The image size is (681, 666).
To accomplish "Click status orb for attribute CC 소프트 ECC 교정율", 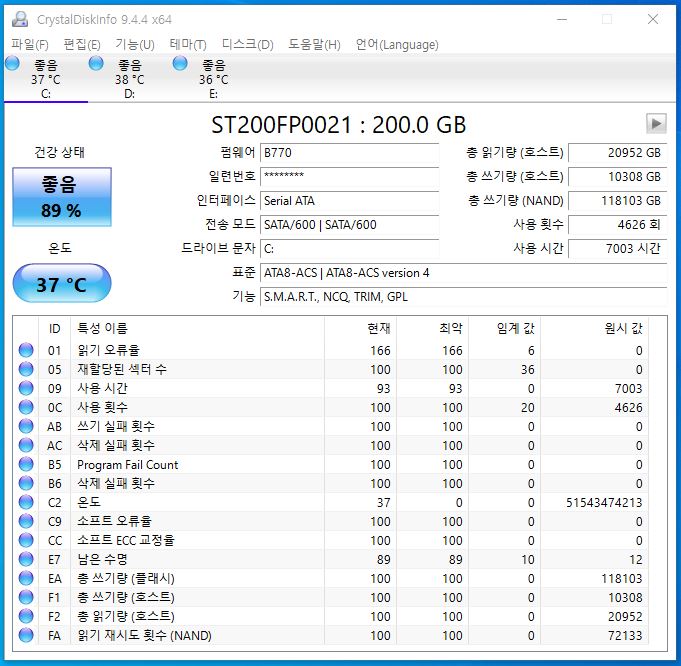I will 26,540.
